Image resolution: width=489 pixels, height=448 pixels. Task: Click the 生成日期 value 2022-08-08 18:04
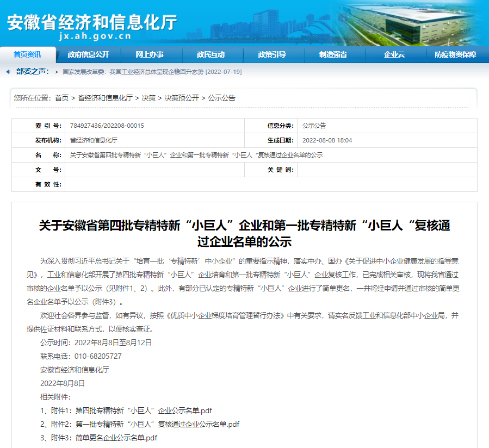click(327, 140)
